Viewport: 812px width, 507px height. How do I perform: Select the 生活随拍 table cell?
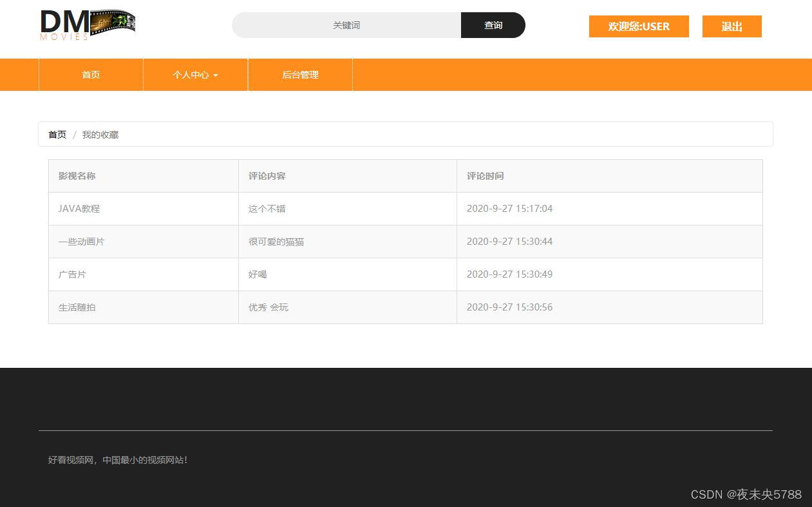click(144, 307)
